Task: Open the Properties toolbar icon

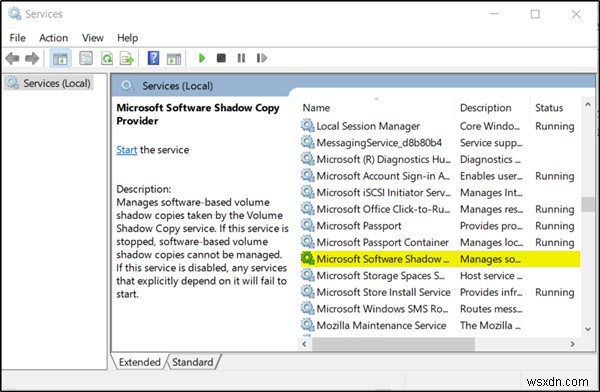Action: [86, 58]
